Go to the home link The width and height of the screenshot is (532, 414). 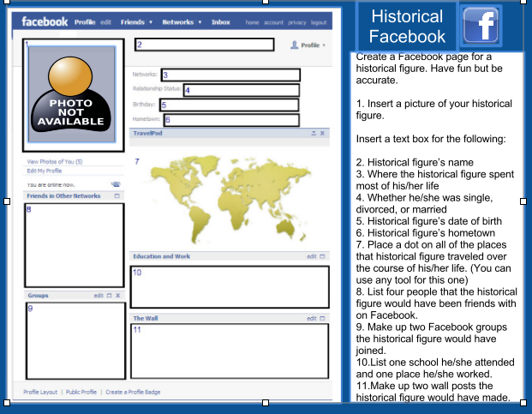252,22
